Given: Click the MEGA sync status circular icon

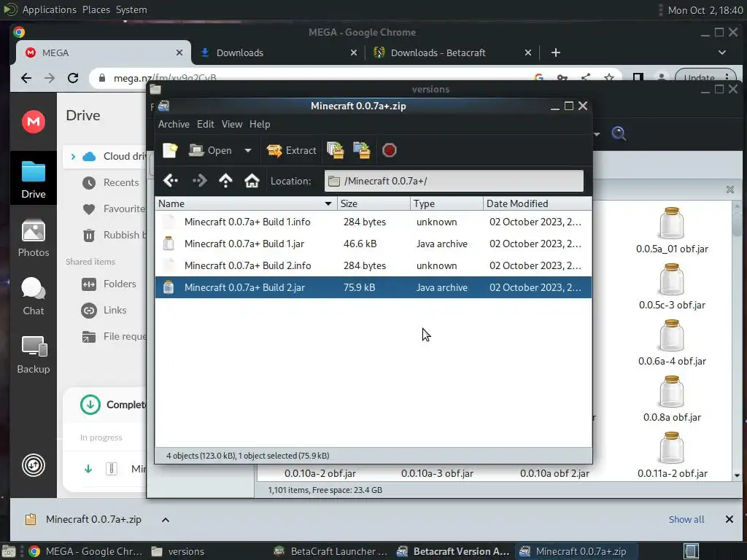Looking at the screenshot, I should pyautogui.click(x=34, y=465).
